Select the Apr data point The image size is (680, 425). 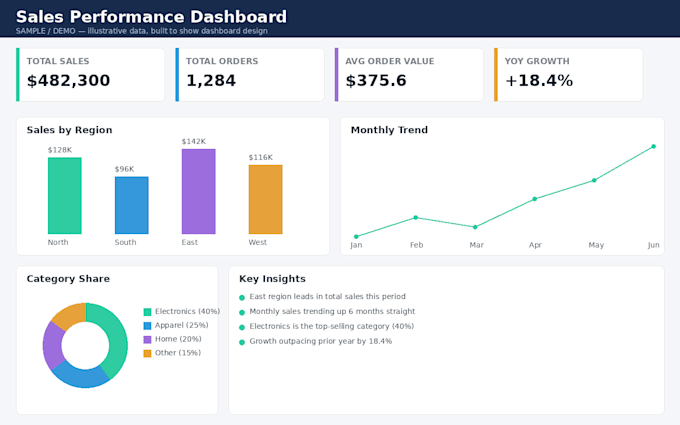(535, 199)
